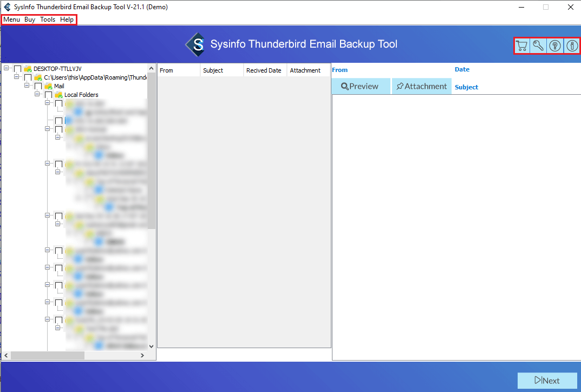Collapse the Mail tree node
This screenshot has height=392, width=581.
coord(27,85)
